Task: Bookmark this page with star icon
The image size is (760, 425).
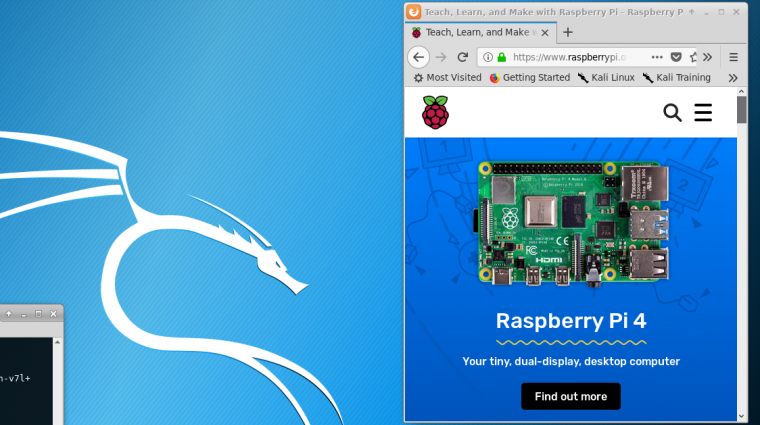Action: click(693, 57)
